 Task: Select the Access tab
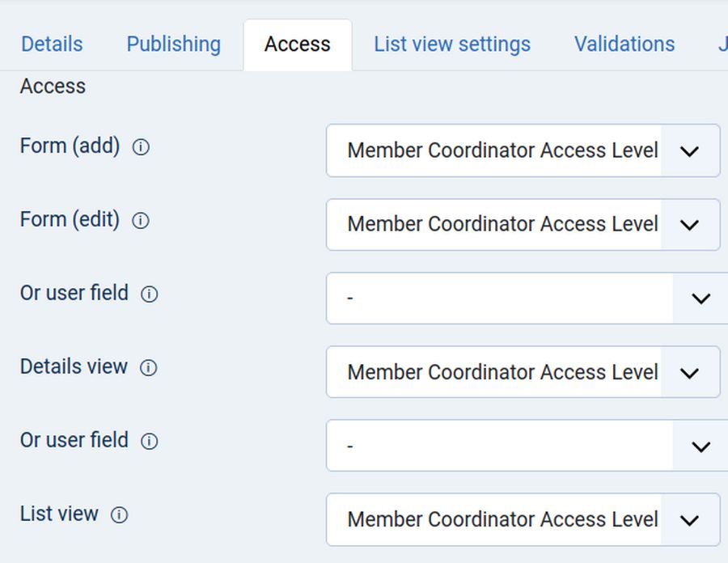297,44
